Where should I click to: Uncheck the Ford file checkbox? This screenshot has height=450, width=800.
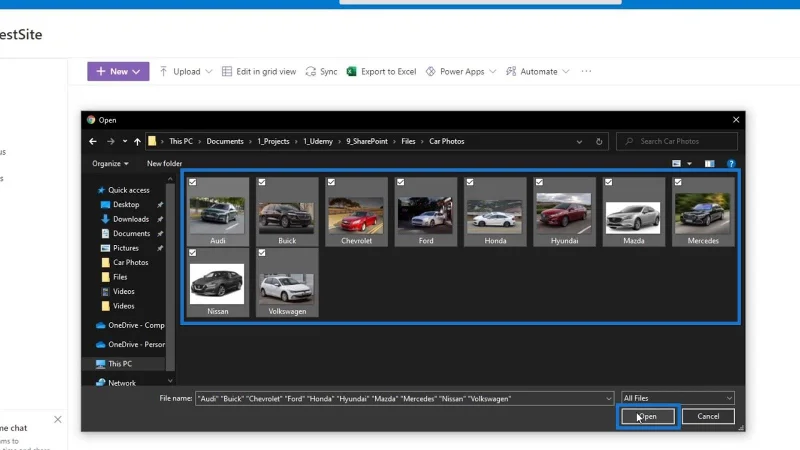coord(401,182)
